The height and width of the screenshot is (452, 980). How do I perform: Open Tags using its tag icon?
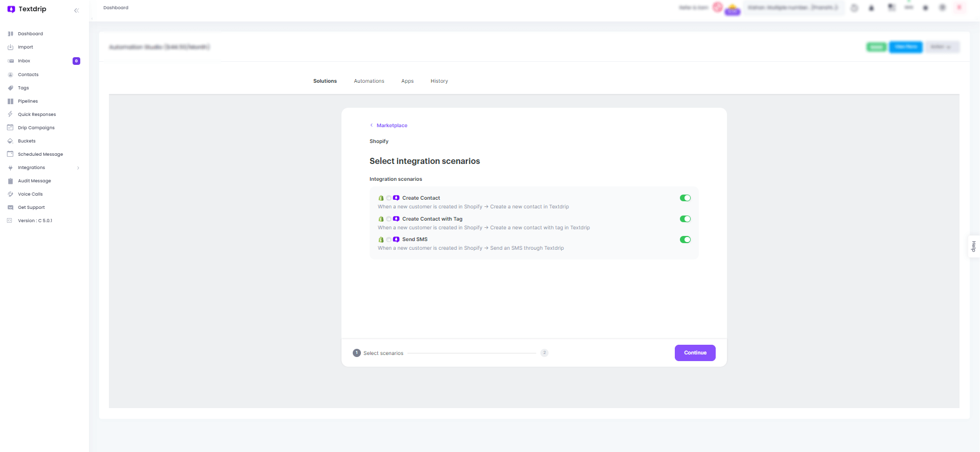10,88
